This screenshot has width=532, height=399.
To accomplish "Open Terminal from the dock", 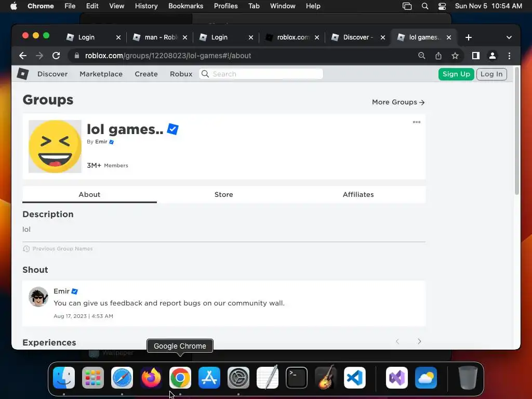I will [x=297, y=378].
